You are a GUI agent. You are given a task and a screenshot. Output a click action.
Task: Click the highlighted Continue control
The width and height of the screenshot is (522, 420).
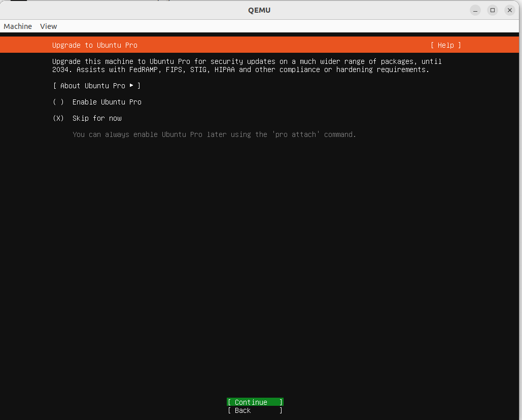point(255,401)
